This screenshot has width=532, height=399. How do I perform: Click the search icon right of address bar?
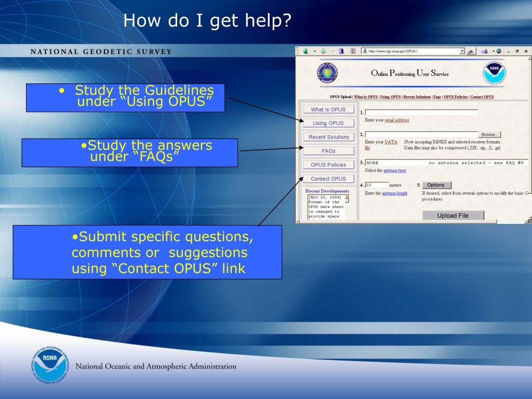(x=471, y=51)
